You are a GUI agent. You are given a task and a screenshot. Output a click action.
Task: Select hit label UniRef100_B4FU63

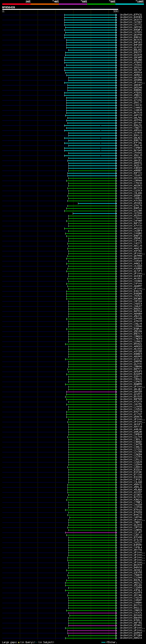[131, 42]
